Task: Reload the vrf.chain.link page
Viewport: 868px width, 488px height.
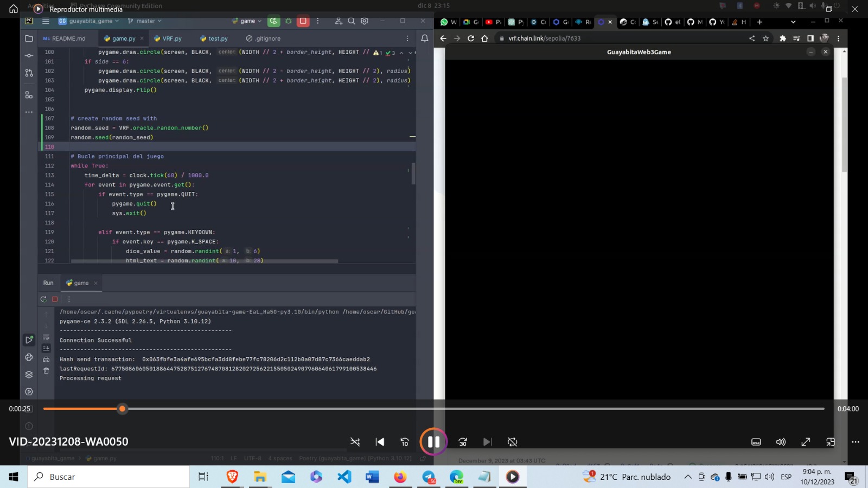Action: (471, 38)
